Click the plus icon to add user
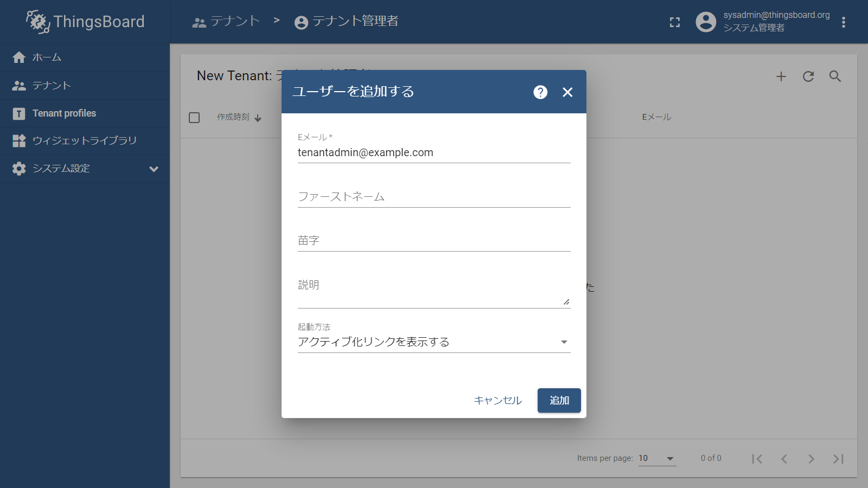Viewport: 868px width, 488px height. [781, 76]
